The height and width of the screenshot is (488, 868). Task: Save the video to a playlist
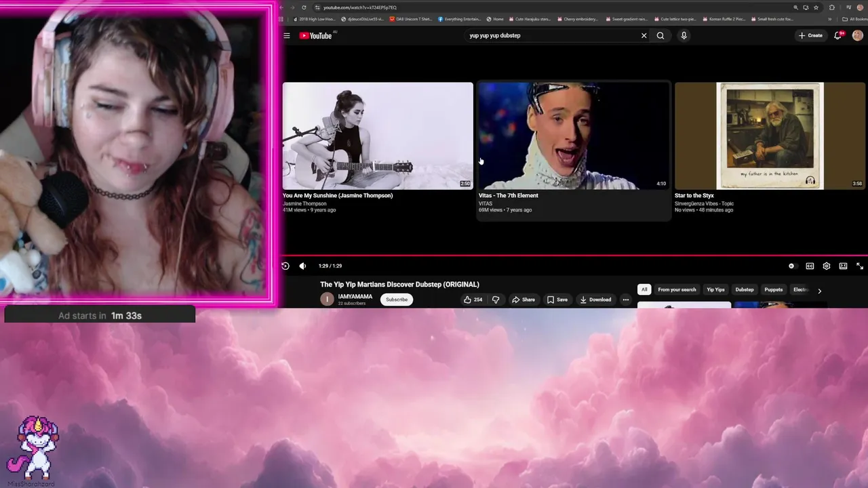click(557, 300)
